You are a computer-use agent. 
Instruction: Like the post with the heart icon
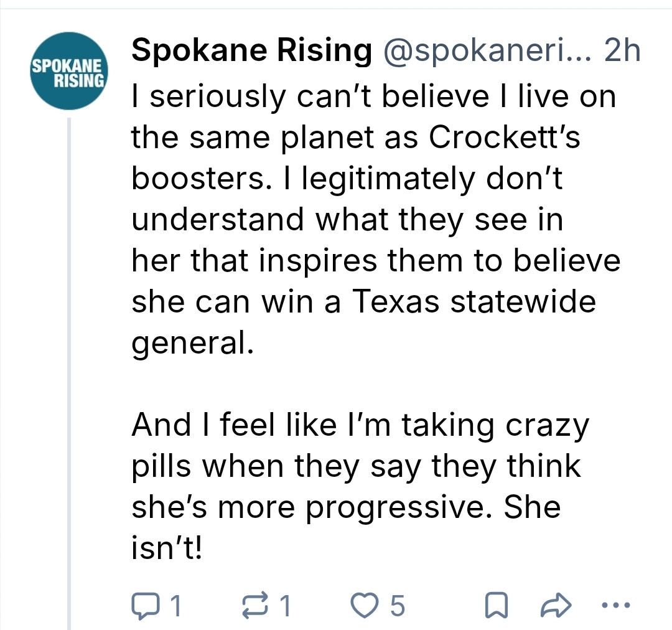[365, 604]
